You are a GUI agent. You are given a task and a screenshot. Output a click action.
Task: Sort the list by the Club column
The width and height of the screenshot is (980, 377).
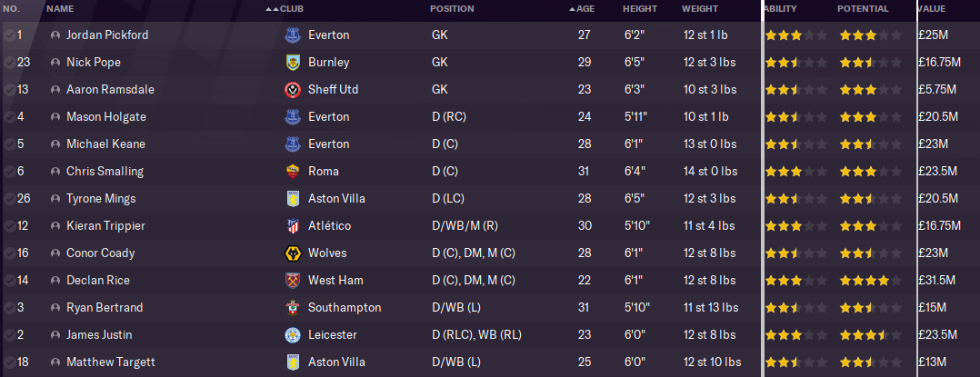(291, 9)
